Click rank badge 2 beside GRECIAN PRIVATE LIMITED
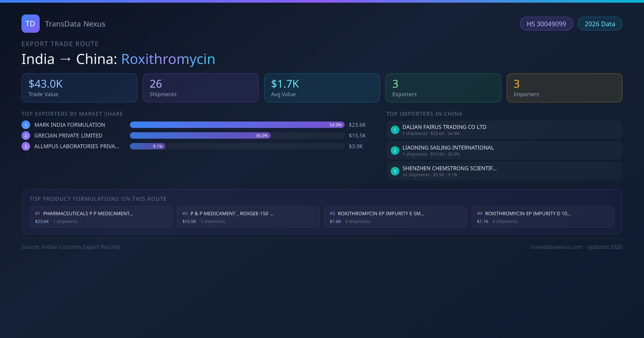Image resolution: width=644 pixels, height=338 pixels. click(x=25, y=135)
